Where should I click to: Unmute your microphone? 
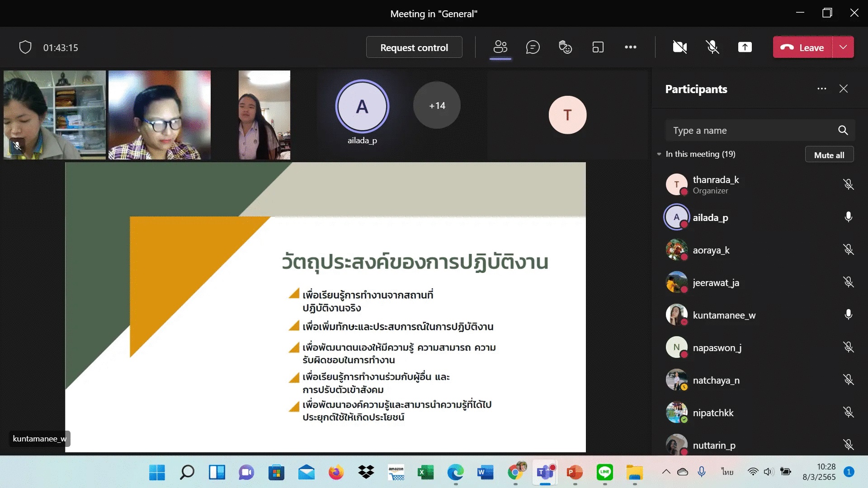pyautogui.click(x=712, y=47)
